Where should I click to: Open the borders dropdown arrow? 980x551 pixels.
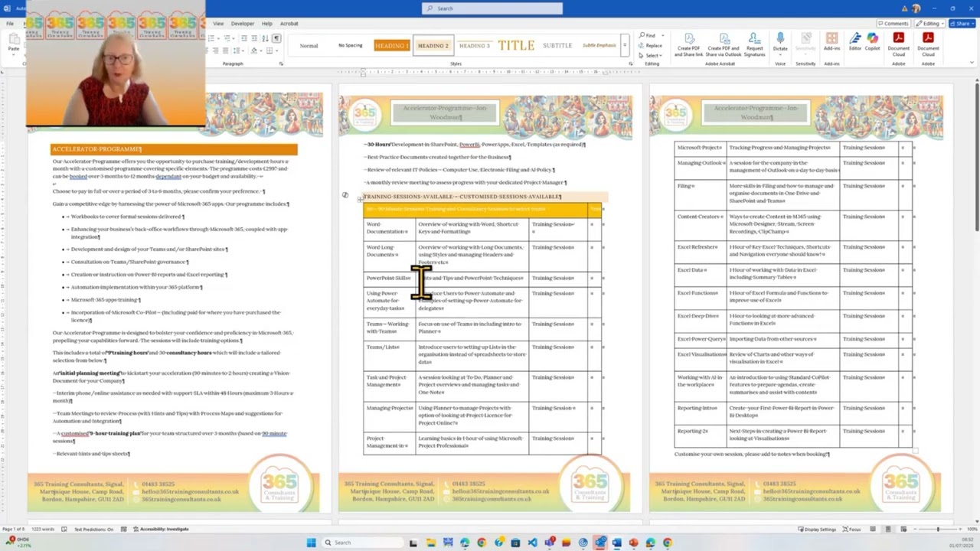coord(277,51)
